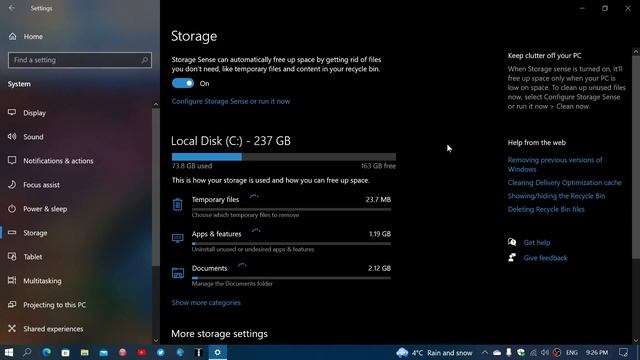Open the Documents storage category
This screenshot has width=640, height=360.
[x=281, y=275]
